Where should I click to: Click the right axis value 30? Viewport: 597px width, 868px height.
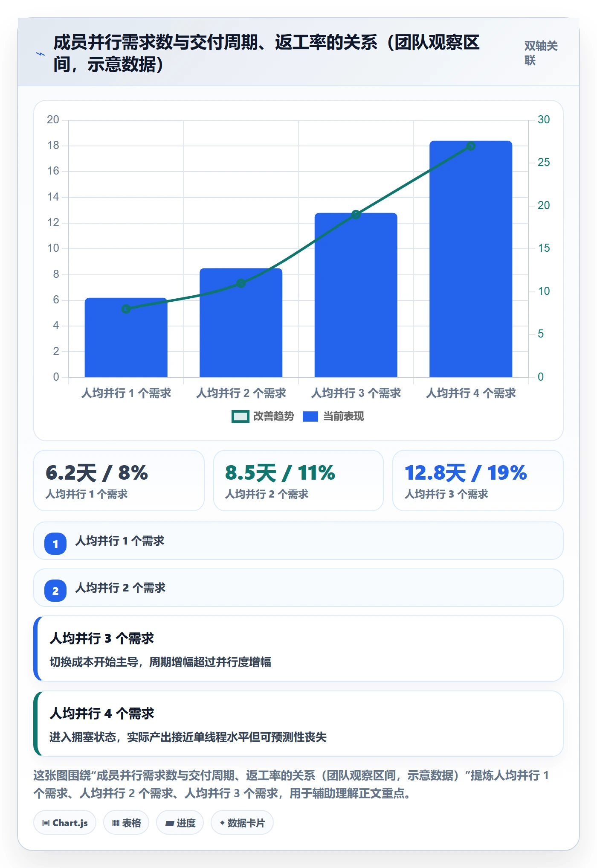(544, 119)
